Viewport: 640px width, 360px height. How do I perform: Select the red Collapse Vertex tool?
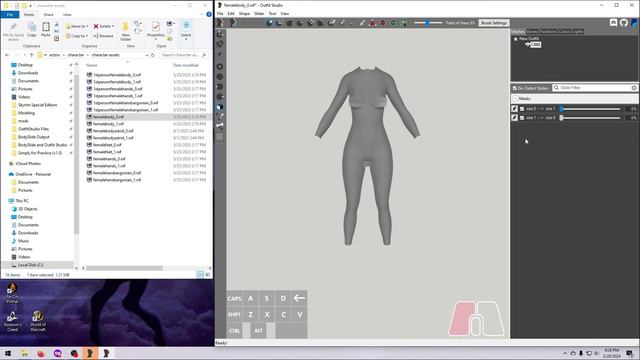pos(382,23)
